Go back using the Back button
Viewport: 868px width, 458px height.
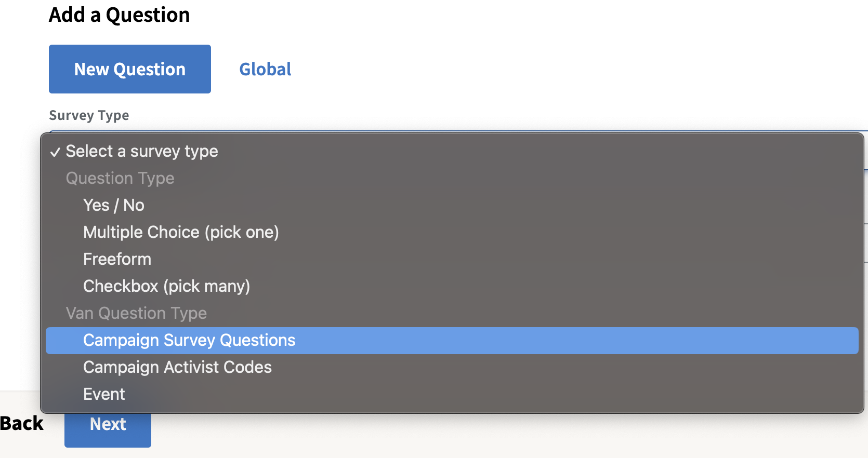[x=21, y=424]
